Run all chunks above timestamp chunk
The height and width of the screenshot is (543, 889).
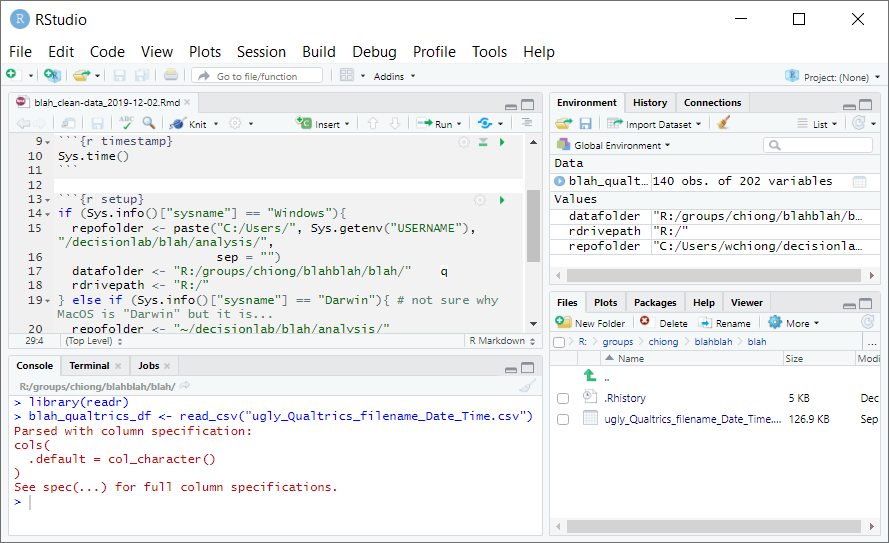[483, 142]
